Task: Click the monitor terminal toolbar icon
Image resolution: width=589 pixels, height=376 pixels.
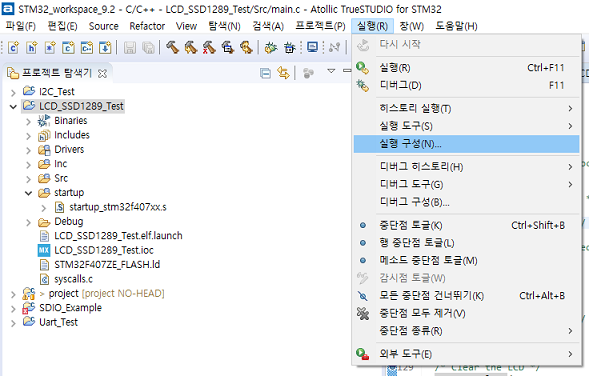Action: pyautogui.click(x=312, y=47)
